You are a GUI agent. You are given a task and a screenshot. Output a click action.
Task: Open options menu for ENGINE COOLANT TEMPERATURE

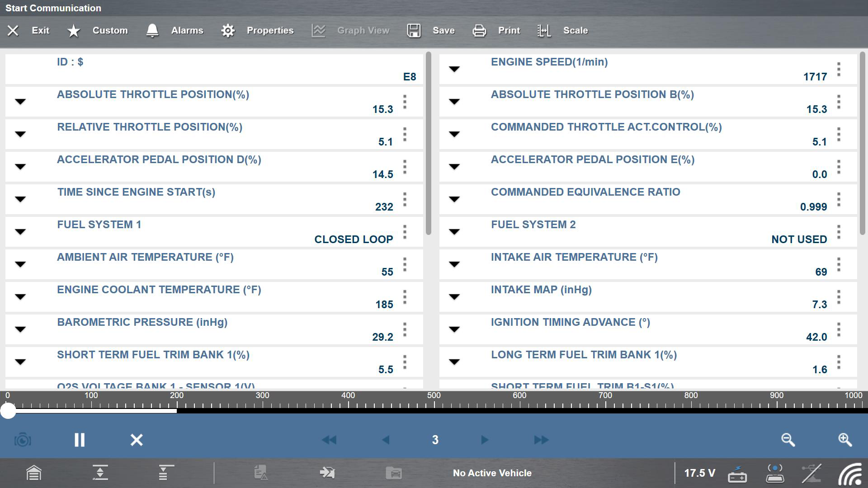click(405, 297)
